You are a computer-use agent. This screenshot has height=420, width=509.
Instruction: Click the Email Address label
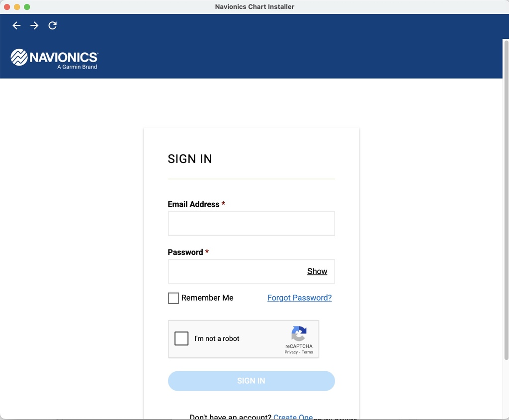point(193,204)
